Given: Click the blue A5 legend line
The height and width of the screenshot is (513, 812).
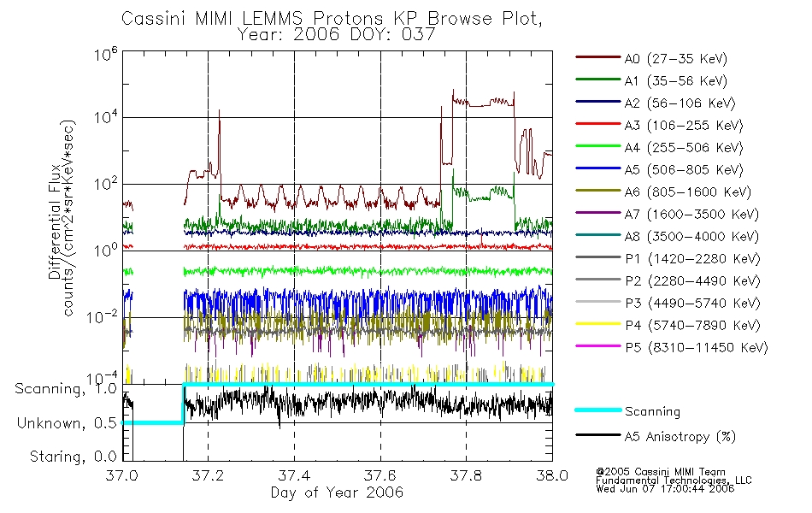Looking at the screenshot, I should (597, 168).
